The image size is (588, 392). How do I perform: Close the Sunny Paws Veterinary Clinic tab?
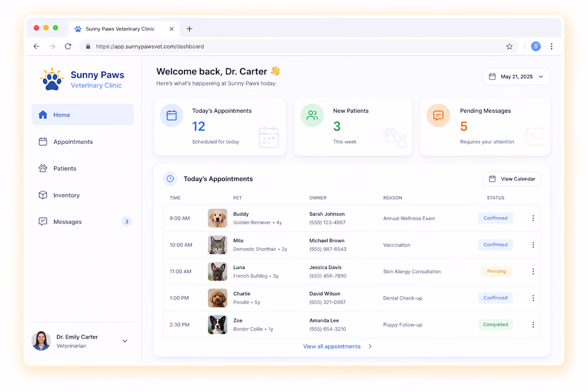(x=172, y=29)
